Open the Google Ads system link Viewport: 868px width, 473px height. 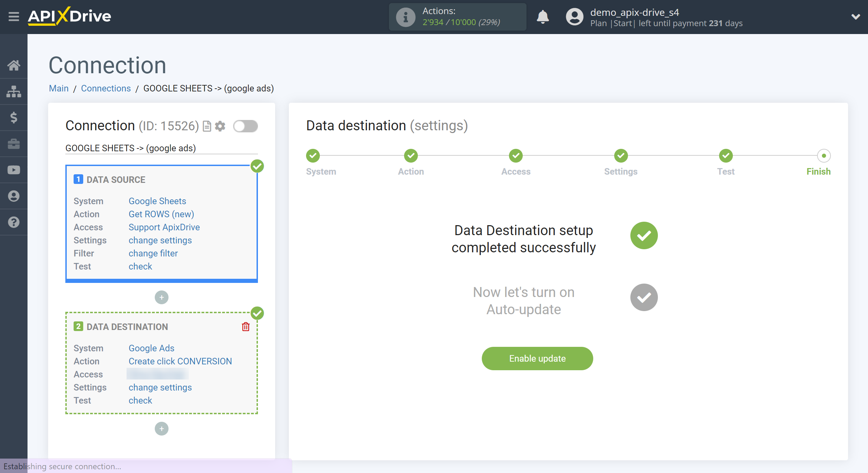[x=151, y=348]
